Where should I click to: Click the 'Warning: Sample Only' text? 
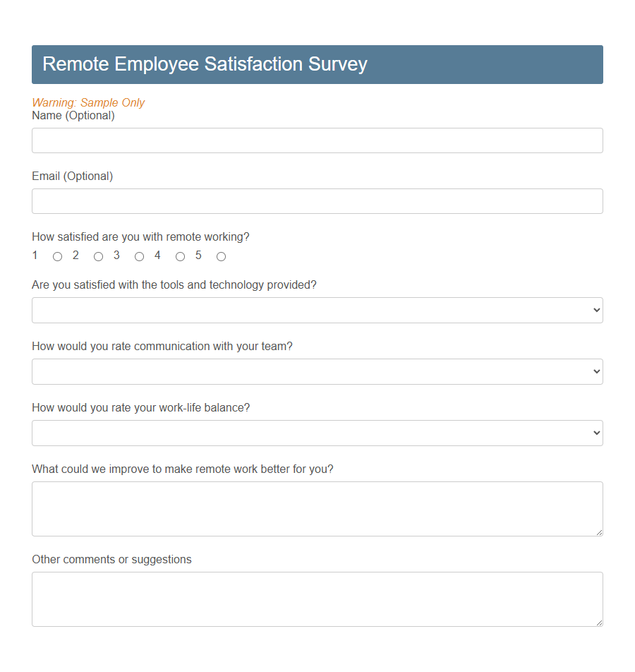coord(88,102)
